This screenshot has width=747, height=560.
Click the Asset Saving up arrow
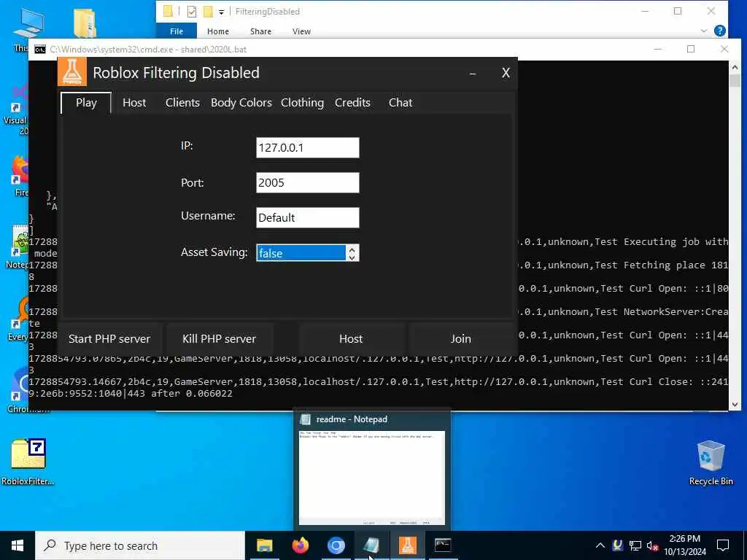coord(352,249)
